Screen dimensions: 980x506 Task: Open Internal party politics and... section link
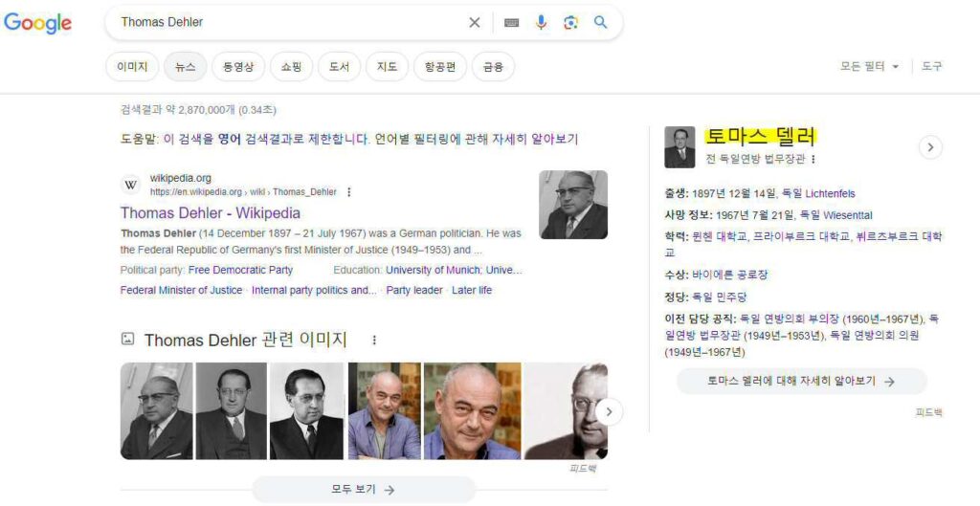pyautogui.click(x=314, y=290)
